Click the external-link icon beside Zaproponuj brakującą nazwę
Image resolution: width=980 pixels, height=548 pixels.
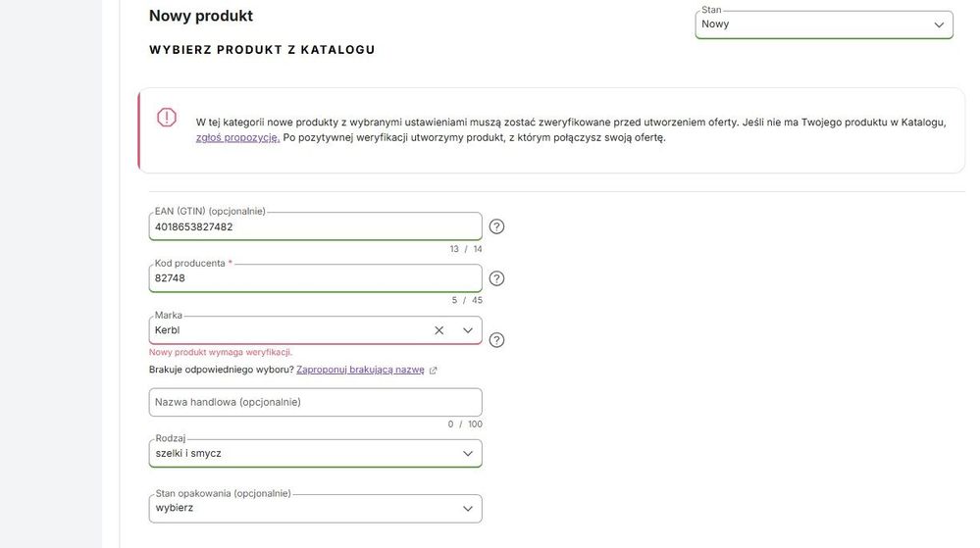point(434,371)
